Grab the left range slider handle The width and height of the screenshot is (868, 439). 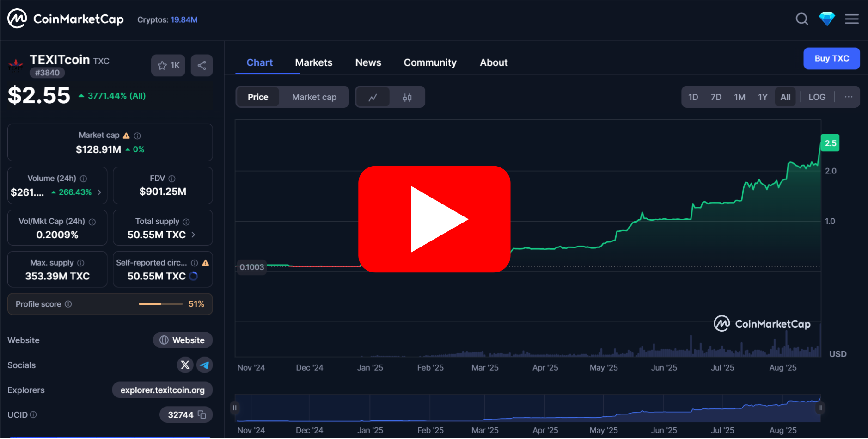click(x=235, y=408)
